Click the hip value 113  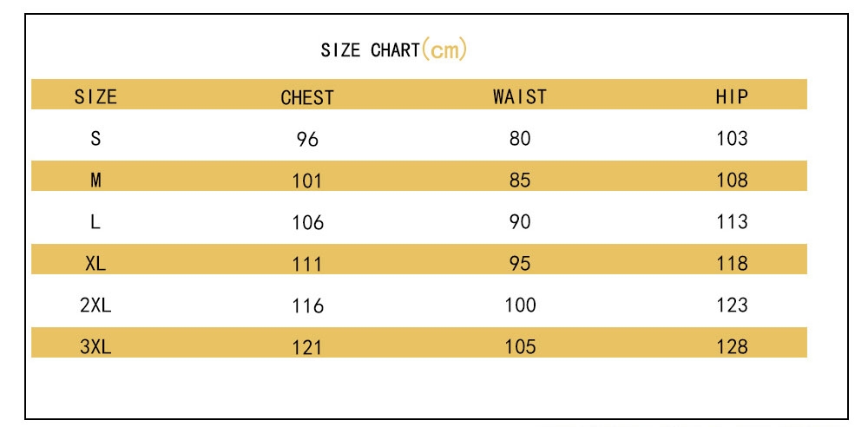pyautogui.click(x=732, y=221)
